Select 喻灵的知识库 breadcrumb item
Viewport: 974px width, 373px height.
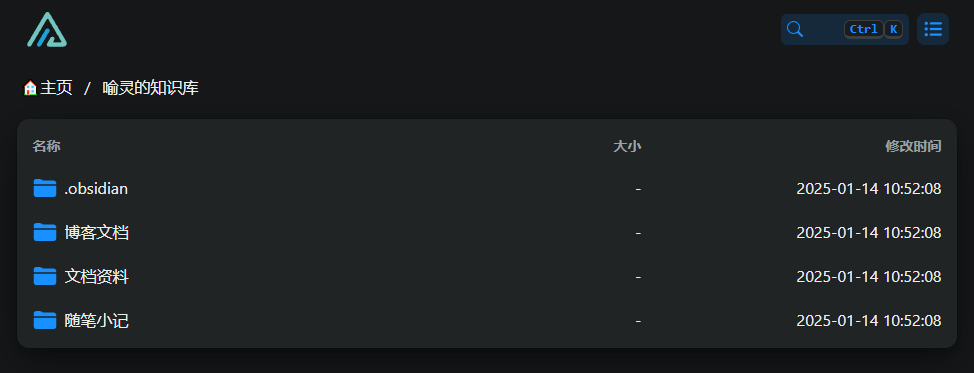pyautogui.click(x=150, y=88)
